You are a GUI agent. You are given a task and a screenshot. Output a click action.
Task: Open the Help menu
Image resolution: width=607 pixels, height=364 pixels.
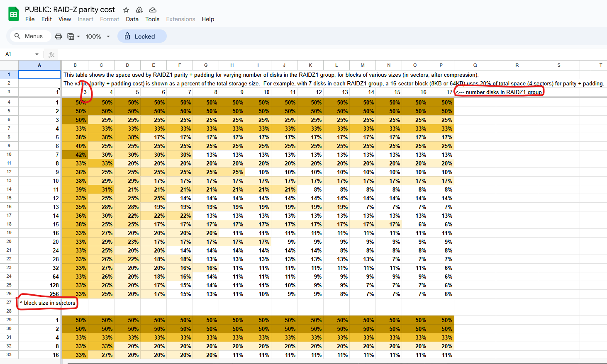(208, 19)
